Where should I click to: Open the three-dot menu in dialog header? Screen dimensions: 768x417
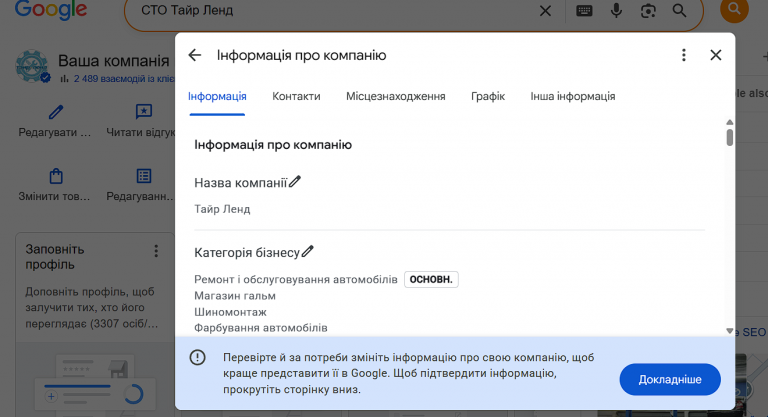(684, 55)
